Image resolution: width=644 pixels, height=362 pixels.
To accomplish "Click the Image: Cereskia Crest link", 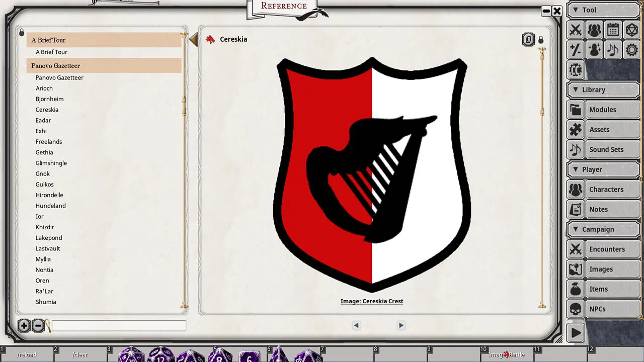I will [x=372, y=301].
